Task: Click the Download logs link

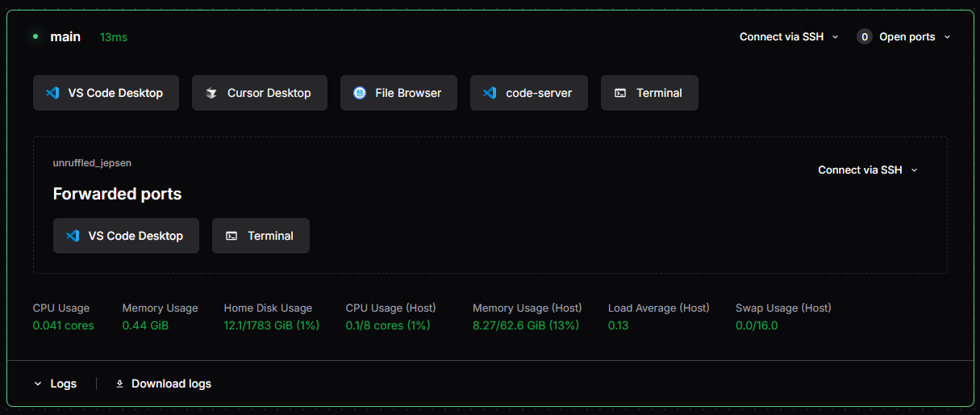Action: (x=171, y=384)
